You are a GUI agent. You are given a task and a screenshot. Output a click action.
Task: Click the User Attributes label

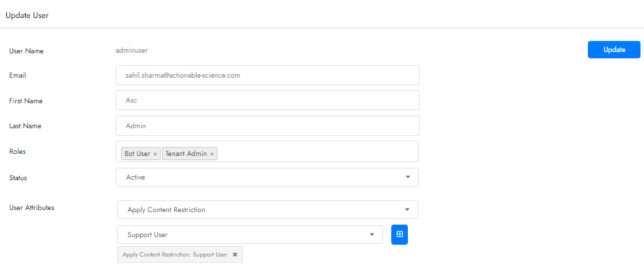[32, 208]
